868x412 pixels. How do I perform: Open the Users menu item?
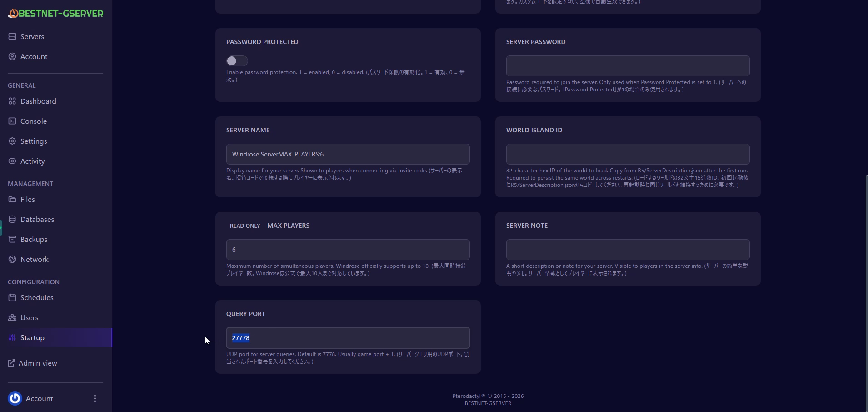(29, 317)
